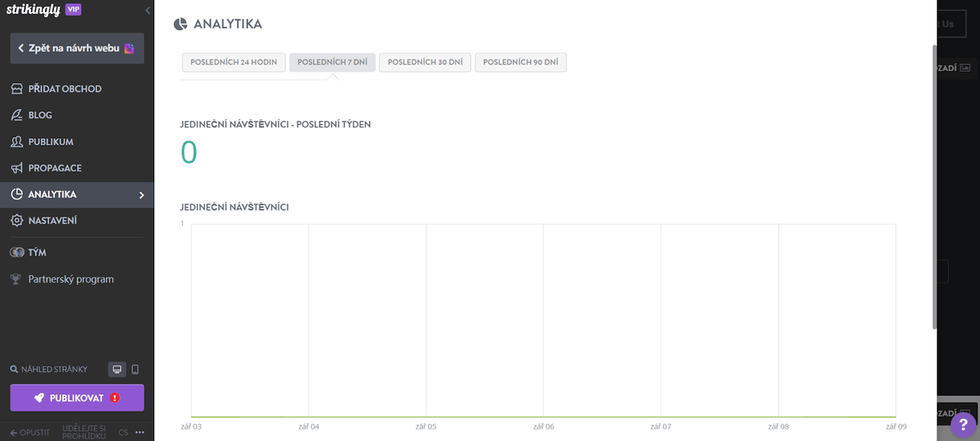The image size is (980, 441).
Task: Click the magnifier icon by Náhled stránky
Action: pos(15,369)
